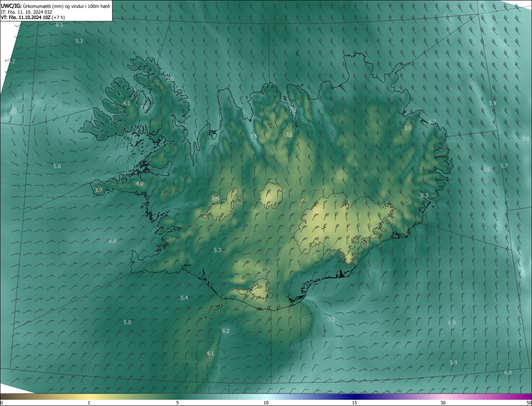Click the 6.9 value label
Screen dimensions: 532x406
(x=452, y=323)
